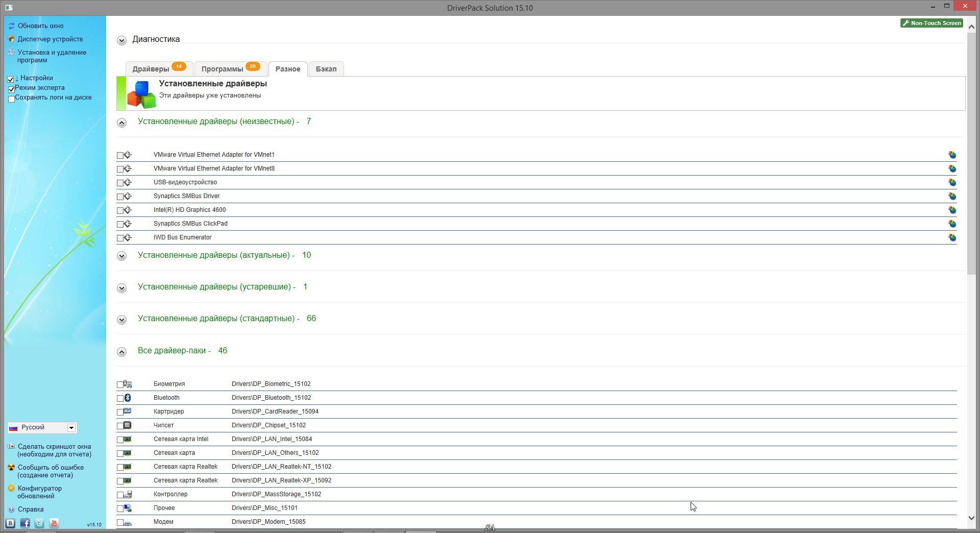Check the Чипсет driver pack checkbox

click(x=120, y=426)
